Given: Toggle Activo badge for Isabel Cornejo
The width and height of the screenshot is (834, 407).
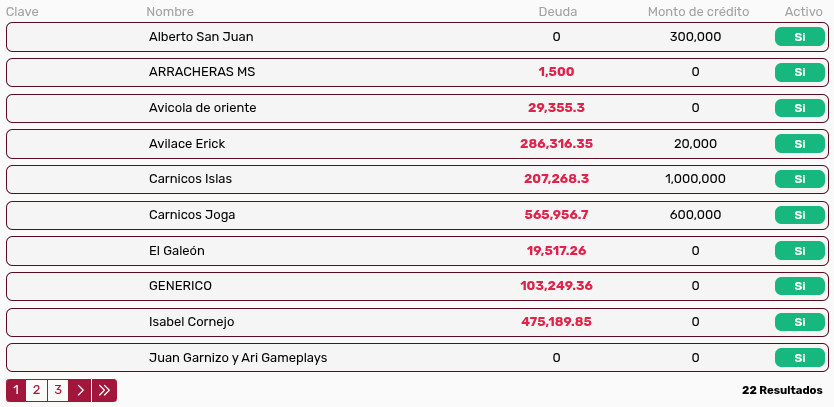Looking at the screenshot, I should 799,322.
